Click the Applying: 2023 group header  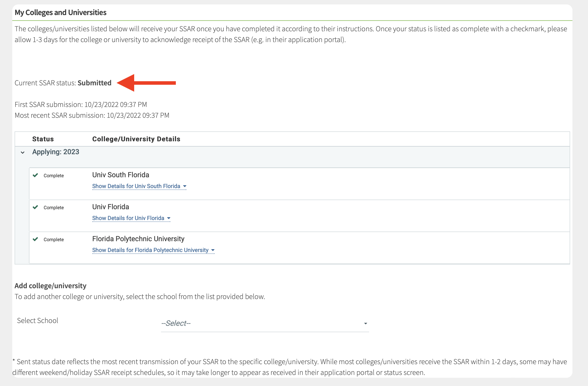[56, 152]
